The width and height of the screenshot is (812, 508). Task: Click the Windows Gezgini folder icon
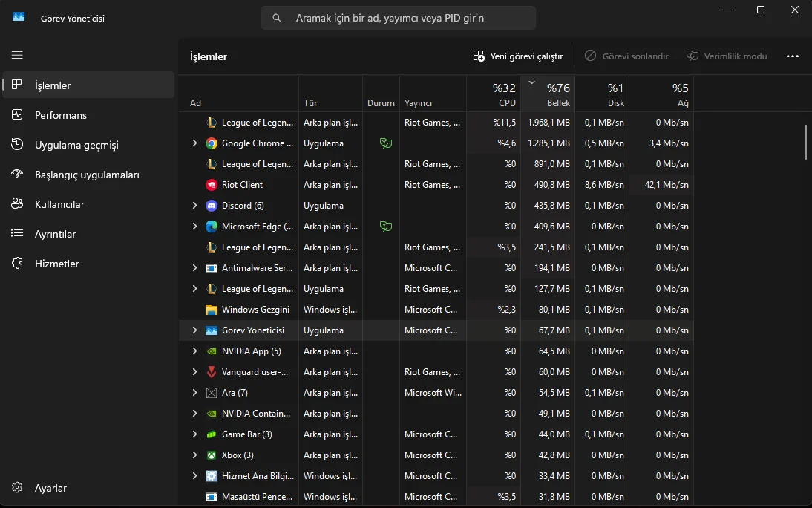pyautogui.click(x=212, y=310)
